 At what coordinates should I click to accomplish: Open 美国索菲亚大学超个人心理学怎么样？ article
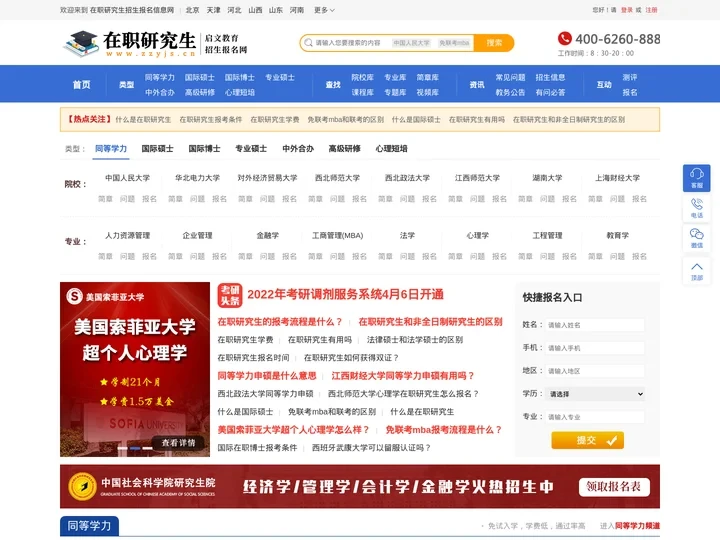(293, 430)
